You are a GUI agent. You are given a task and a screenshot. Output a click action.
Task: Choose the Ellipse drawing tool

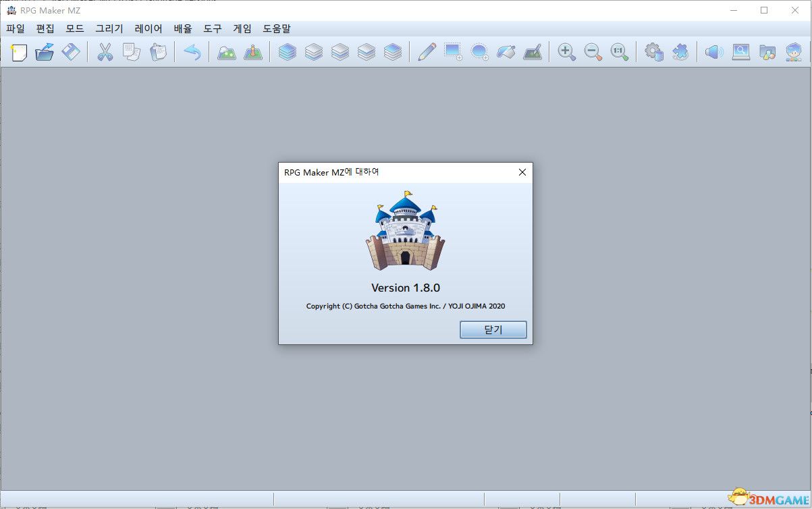(479, 52)
